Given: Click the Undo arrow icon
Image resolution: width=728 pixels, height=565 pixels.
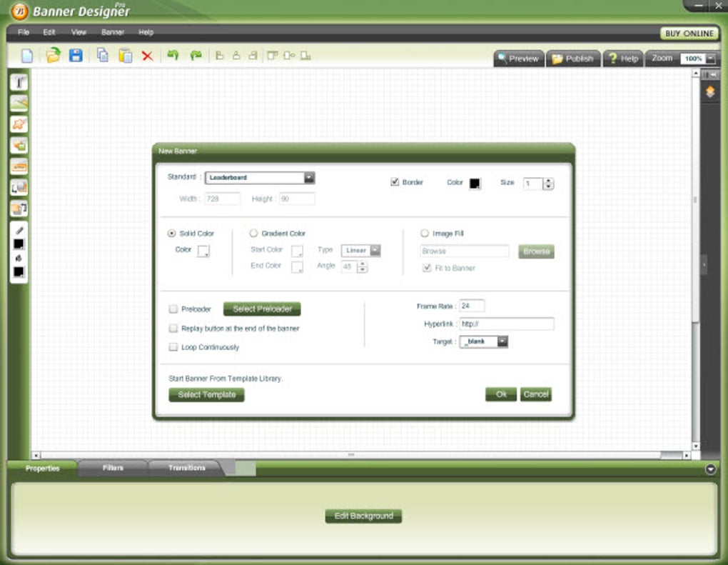Looking at the screenshot, I should tap(173, 55).
